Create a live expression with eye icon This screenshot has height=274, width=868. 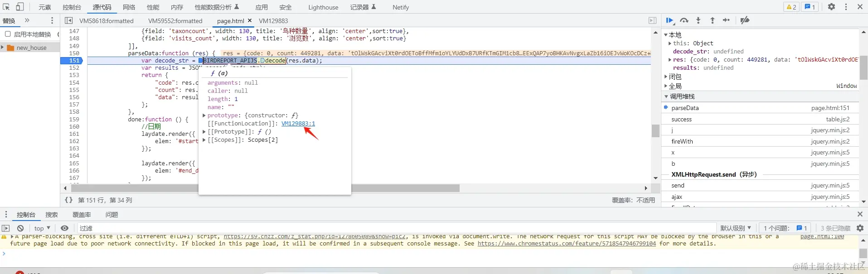(x=64, y=228)
